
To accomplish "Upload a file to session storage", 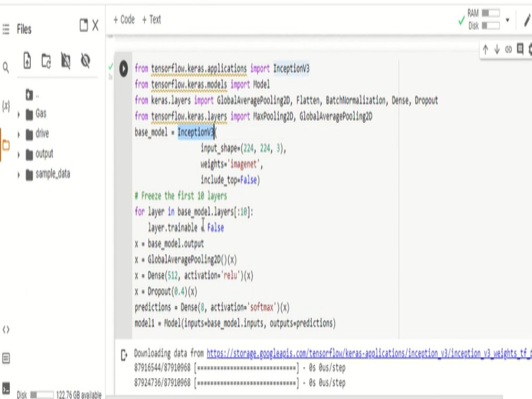I will [27, 61].
